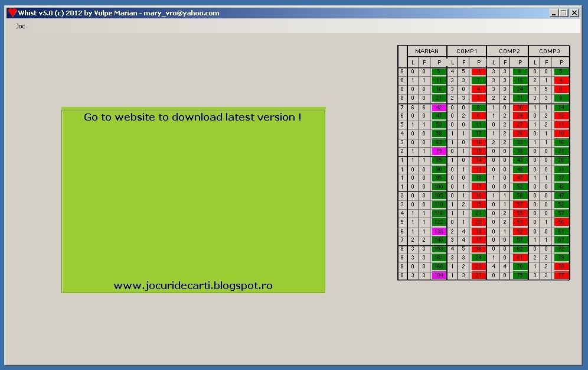This screenshot has width=588, height=370.
Task: Click the magenta 138 score cell
Action: pyautogui.click(x=439, y=232)
